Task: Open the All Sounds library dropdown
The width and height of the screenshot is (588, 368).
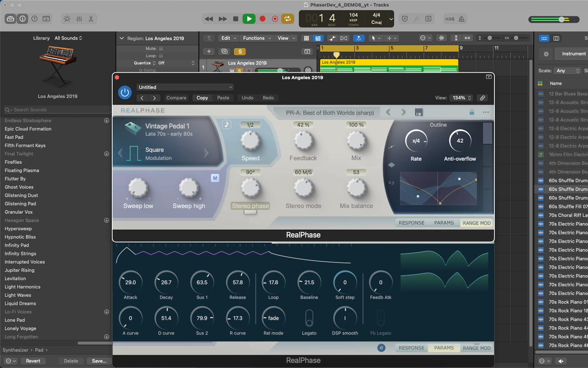Action: coord(68,38)
